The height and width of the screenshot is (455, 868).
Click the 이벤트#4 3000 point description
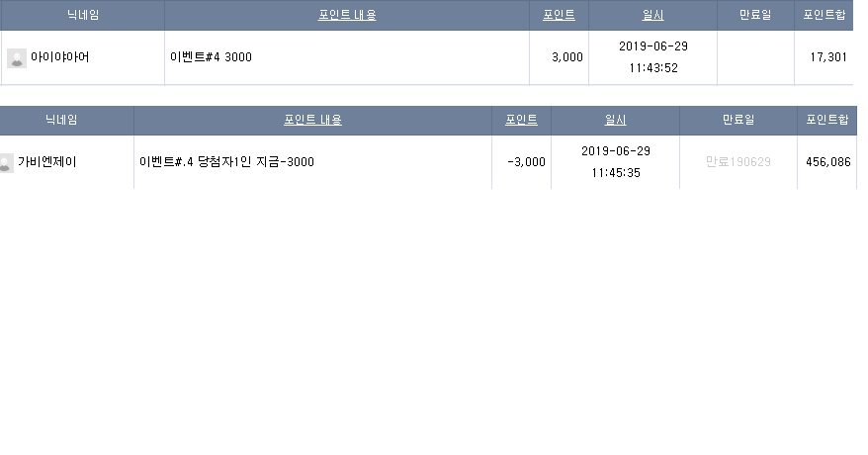(211, 57)
